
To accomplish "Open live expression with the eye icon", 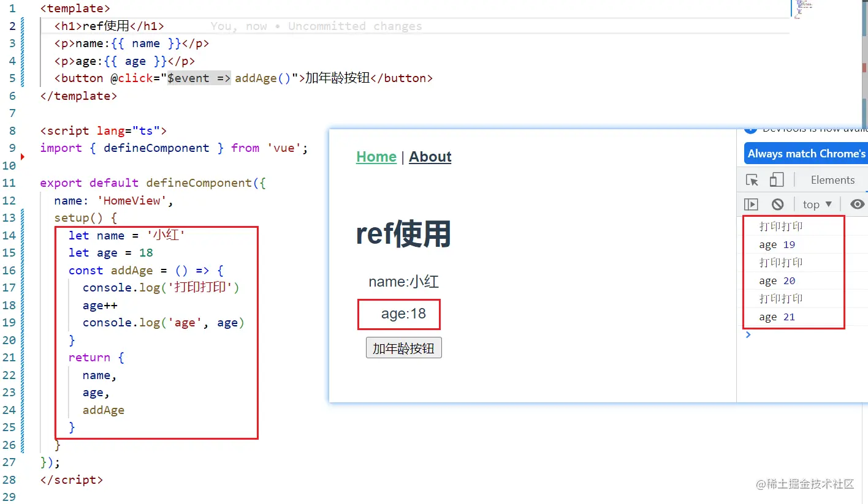I will (x=858, y=205).
